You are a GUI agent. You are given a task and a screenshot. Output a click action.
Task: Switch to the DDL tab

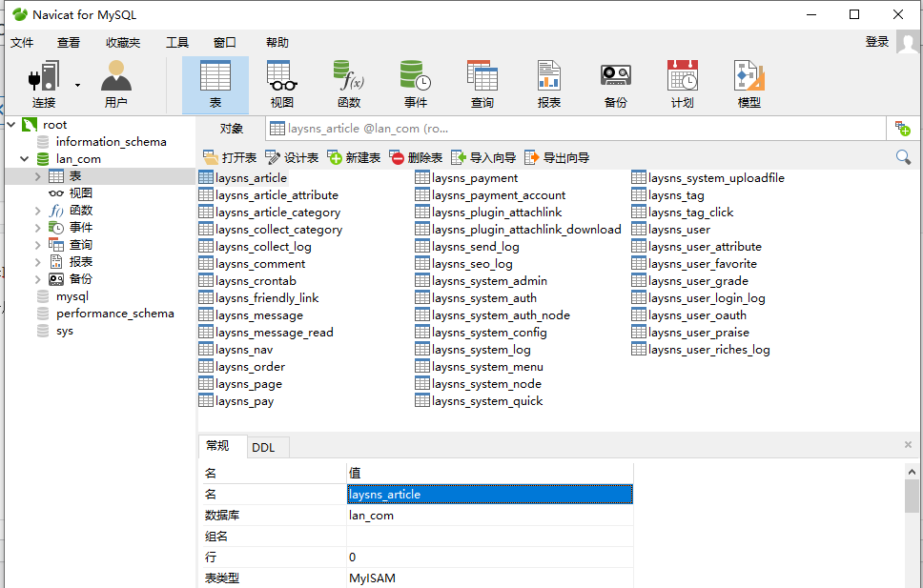tap(263, 447)
